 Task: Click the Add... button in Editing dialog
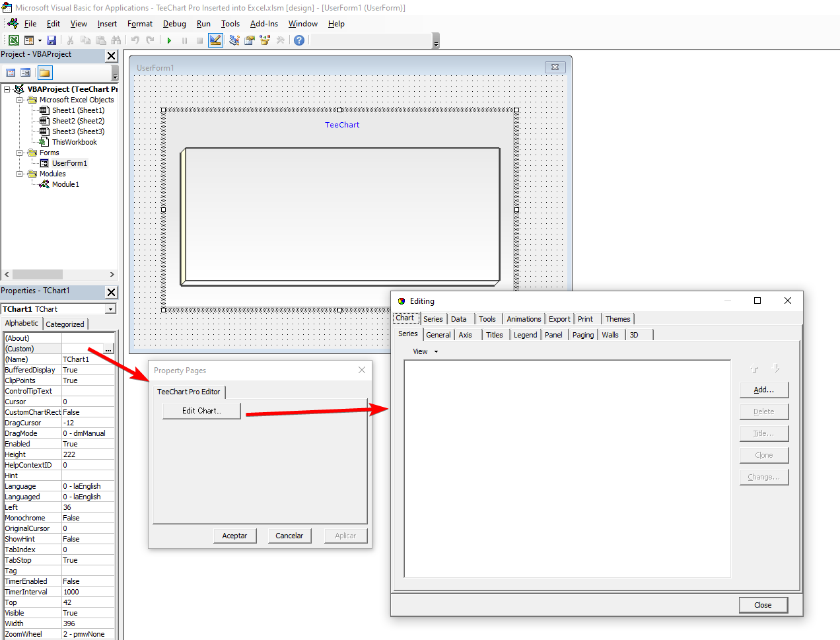(764, 390)
